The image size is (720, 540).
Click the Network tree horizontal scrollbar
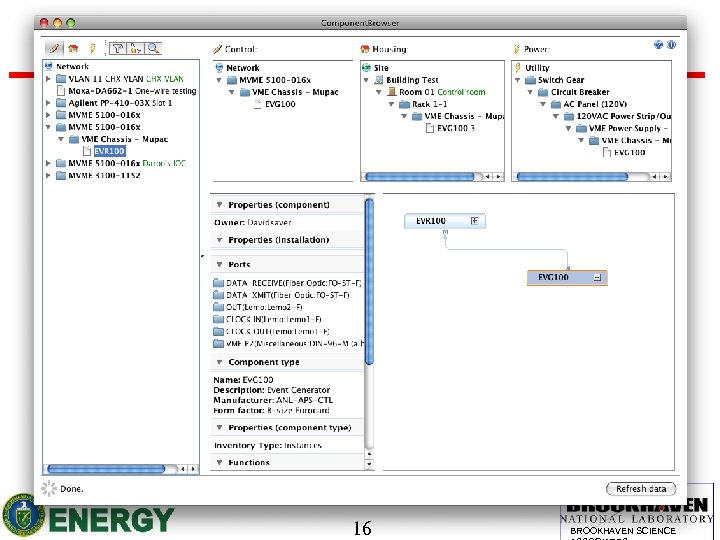(106, 469)
